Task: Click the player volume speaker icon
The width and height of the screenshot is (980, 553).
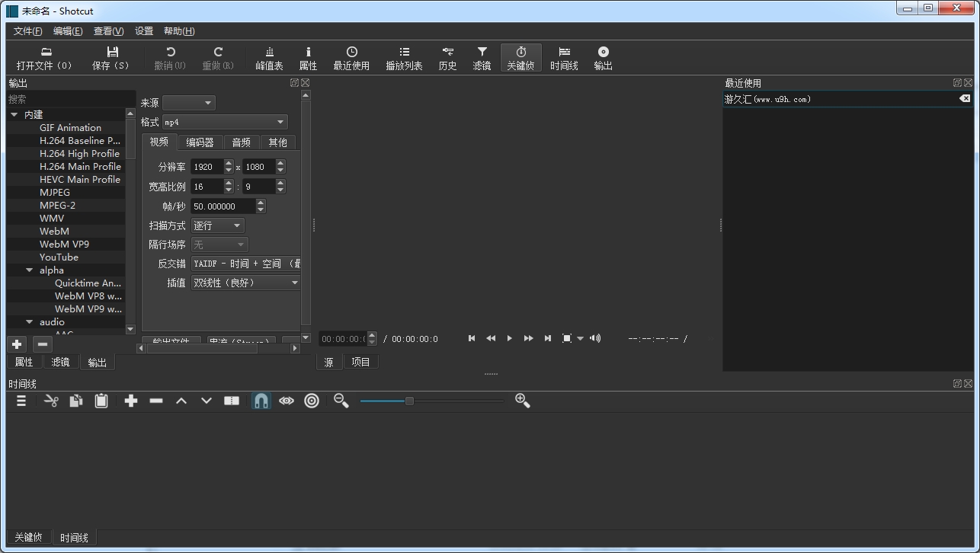Action: pyautogui.click(x=595, y=338)
